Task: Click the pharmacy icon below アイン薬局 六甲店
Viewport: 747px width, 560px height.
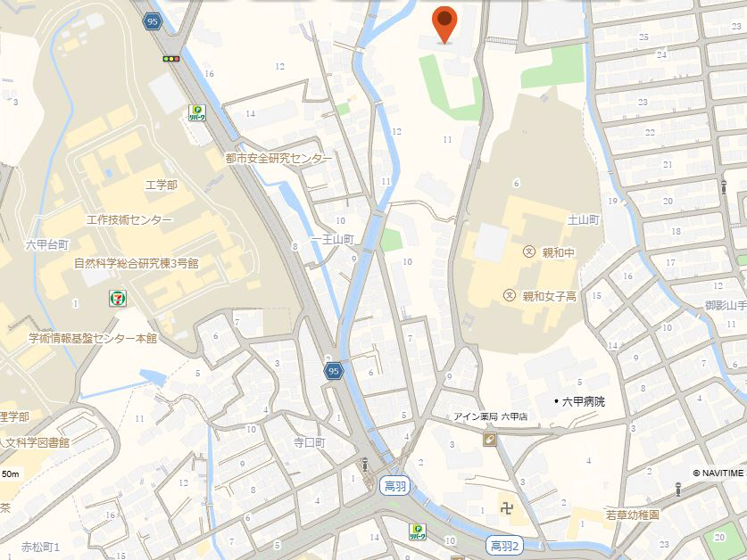Action: tap(489, 440)
